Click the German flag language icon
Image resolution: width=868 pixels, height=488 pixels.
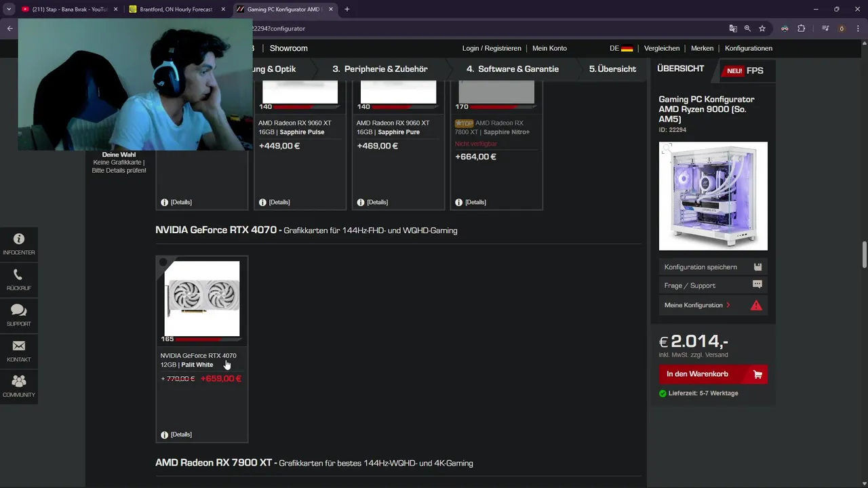point(627,49)
